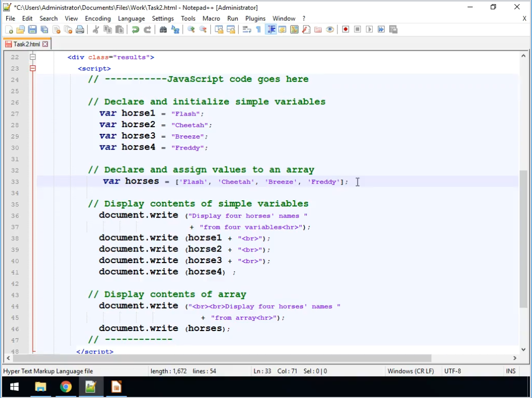Click the Play recorded macro icon

[x=369, y=30]
